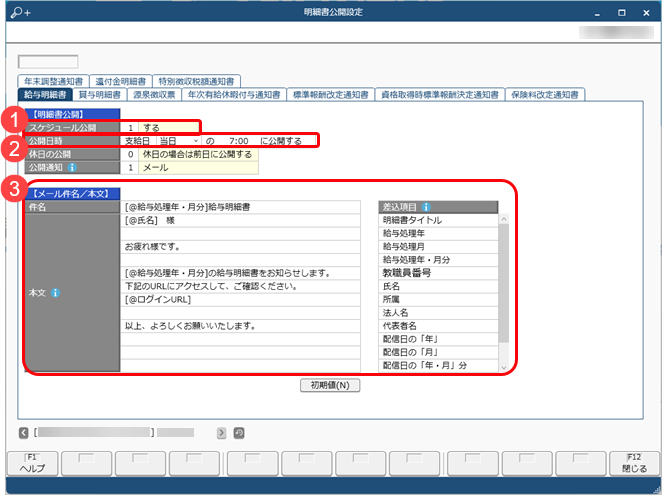
Task: Switch to 特別徴収税額通知書 tab
Action: pos(196,81)
